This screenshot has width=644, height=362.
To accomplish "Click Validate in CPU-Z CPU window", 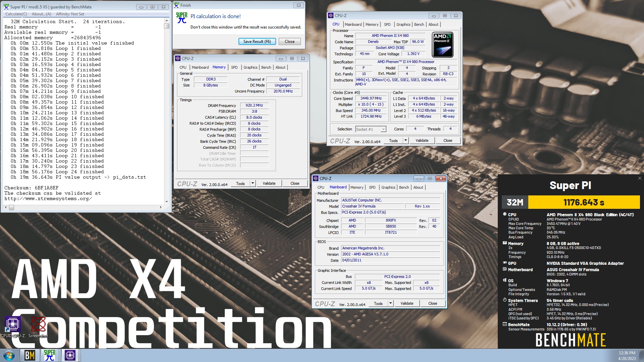I will pos(422,140).
